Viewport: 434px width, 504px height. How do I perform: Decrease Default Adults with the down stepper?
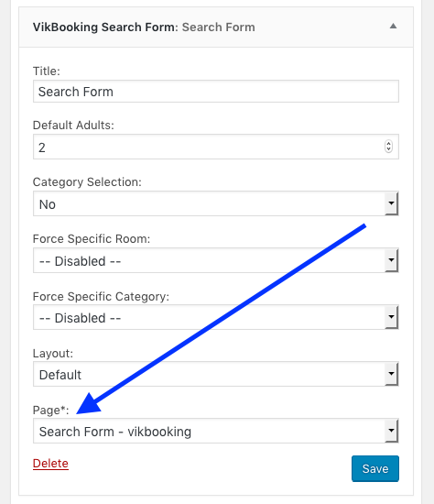click(x=389, y=149)
